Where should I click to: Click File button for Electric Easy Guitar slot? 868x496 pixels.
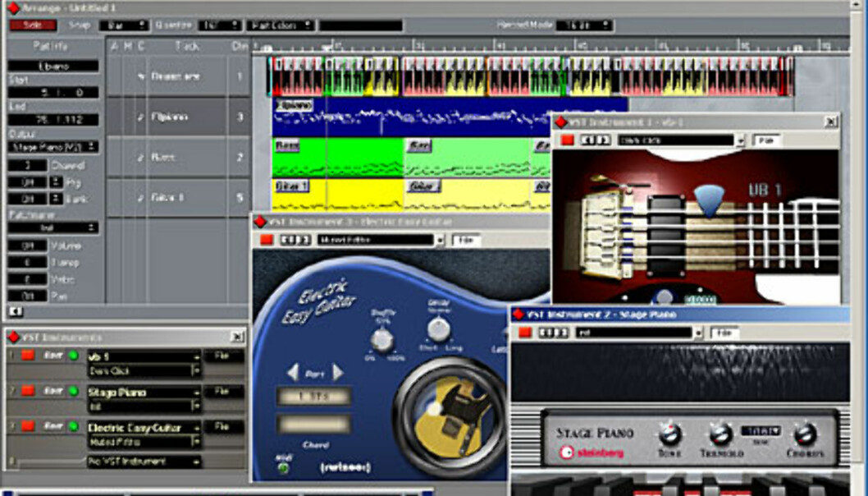pyautogui.click(x=222, y=427)
